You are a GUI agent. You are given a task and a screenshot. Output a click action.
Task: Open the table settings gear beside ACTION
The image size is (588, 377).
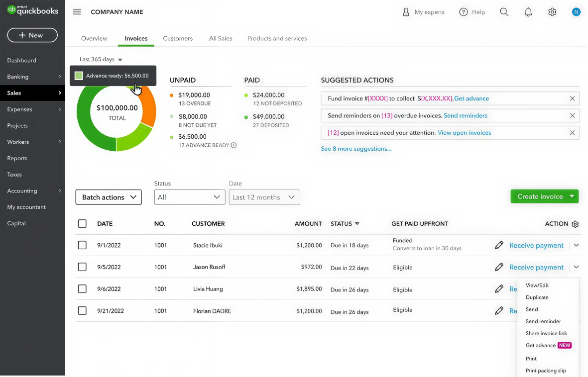[x=575, y=224]
